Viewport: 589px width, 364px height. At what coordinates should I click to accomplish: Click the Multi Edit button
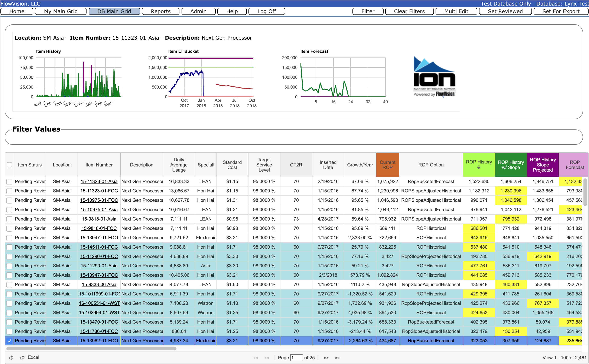tap(456, 11)
